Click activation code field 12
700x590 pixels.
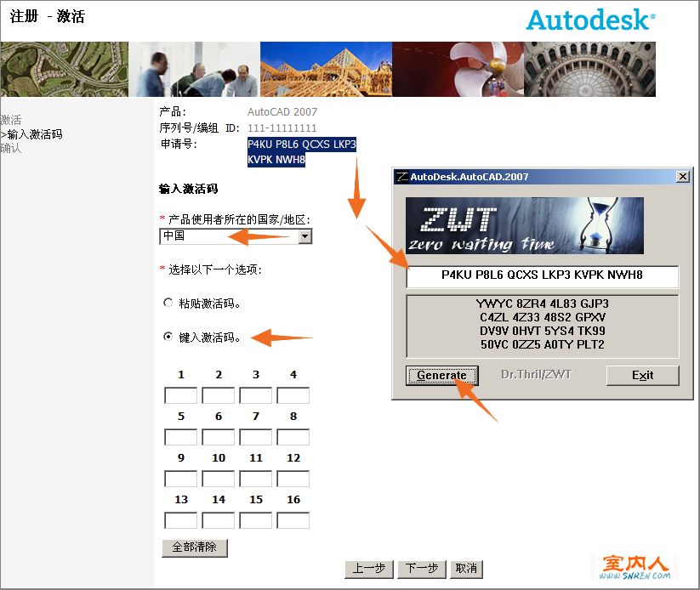click(x=293, y=479)
